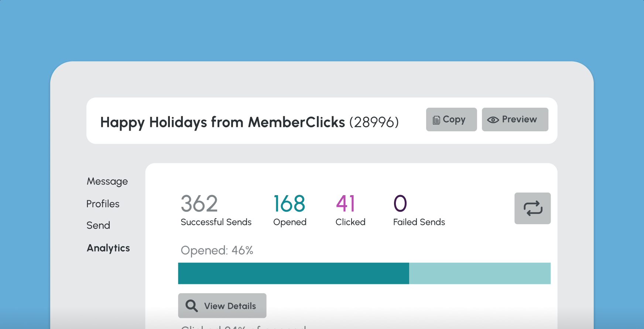Viewport: 644px width, 329px height.
Task: Click the 41 Clicked statistic
Action: 346,204
